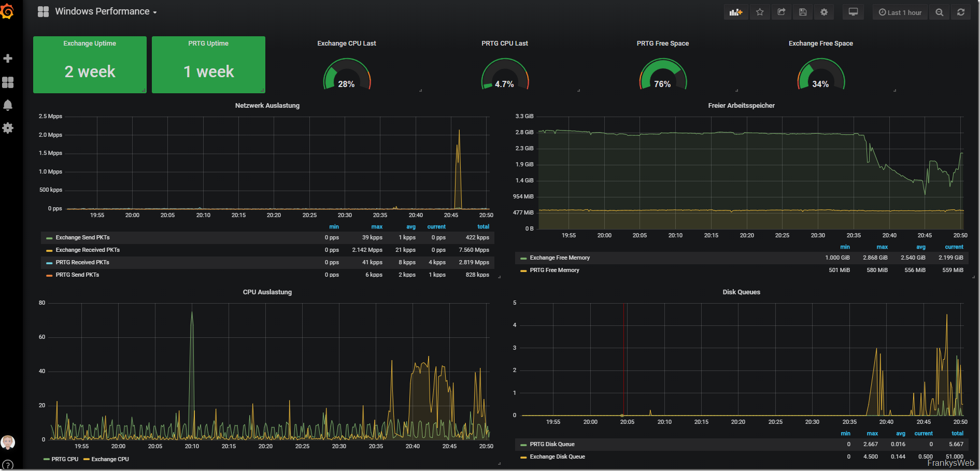Viewport: 980px width, 471px height.
Task: Open the Configuration gear in sidebar
Action: point(8,128)
